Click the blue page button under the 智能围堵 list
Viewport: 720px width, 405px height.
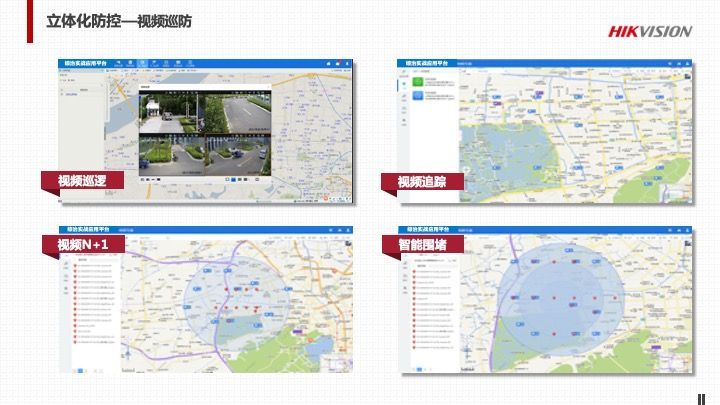pyautogui.click(x=419, y=369)
